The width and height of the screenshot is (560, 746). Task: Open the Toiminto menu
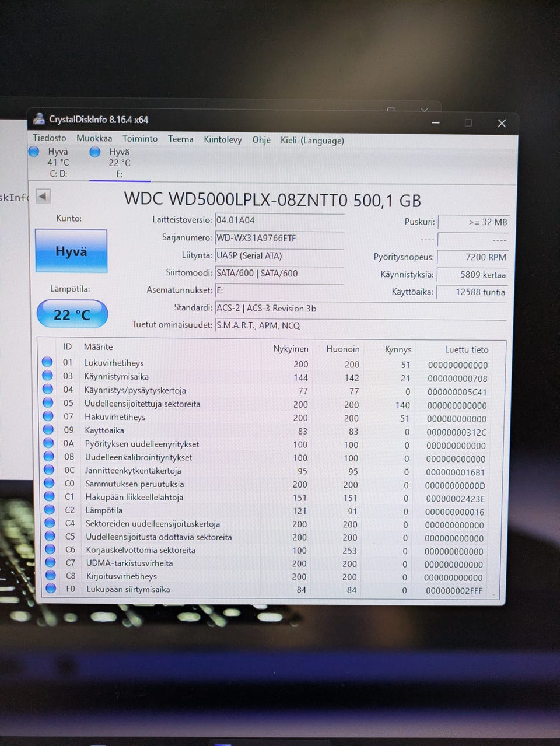[x=140, y=139]
